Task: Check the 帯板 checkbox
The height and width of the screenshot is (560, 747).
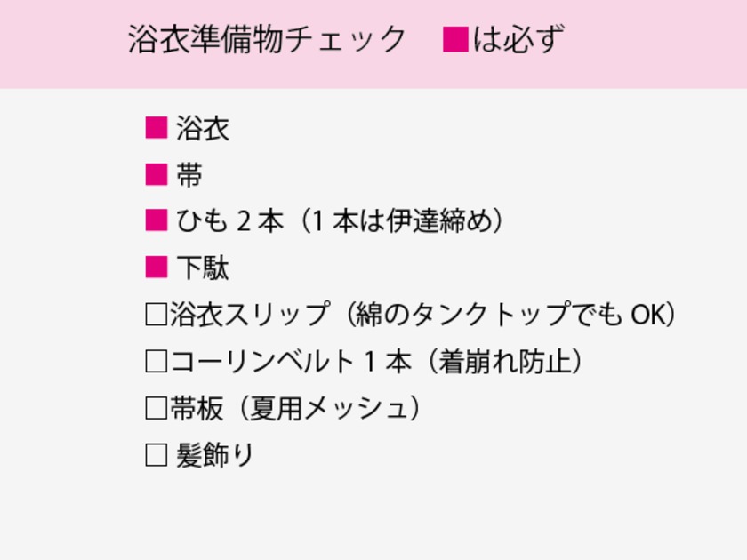Action: [x=156, y=409]
